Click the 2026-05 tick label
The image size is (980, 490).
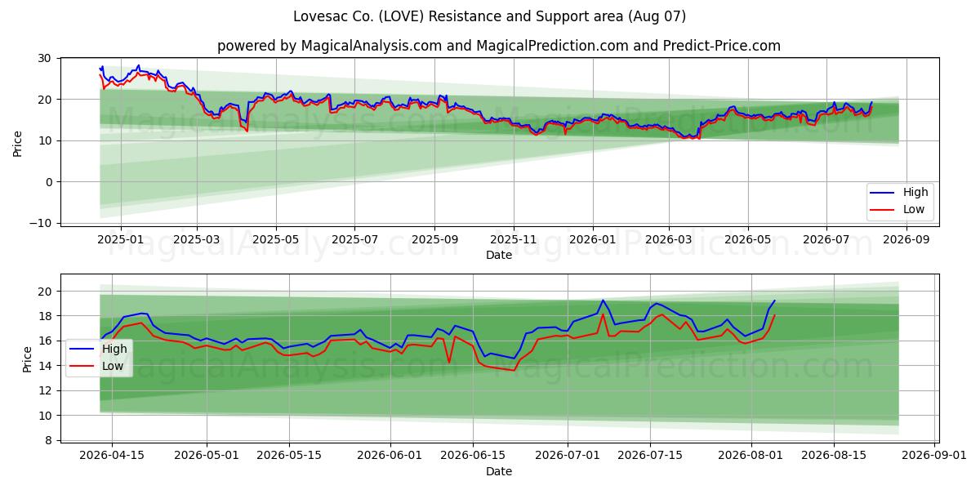747,239
